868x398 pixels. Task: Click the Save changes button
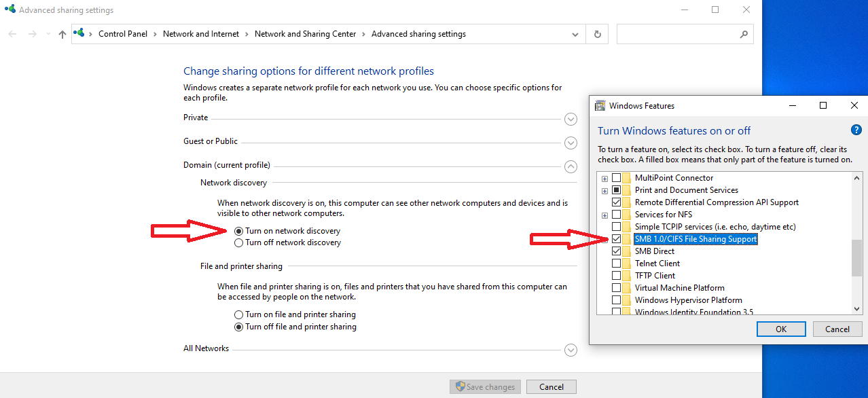[x=485, y=387]
